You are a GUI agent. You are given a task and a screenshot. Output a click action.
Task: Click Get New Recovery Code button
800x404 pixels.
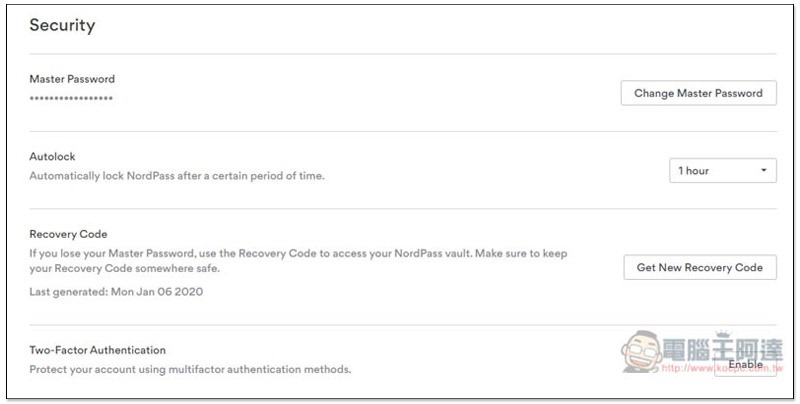point(699,267)
